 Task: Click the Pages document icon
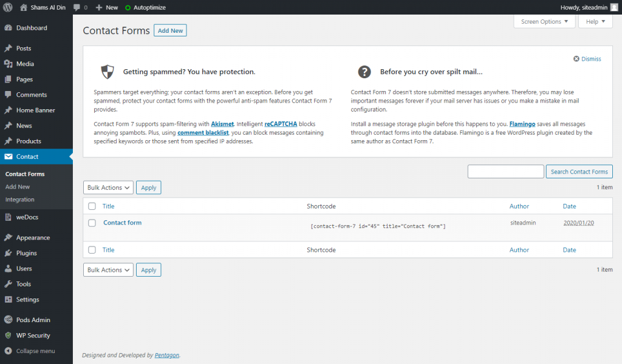[8, 79]
